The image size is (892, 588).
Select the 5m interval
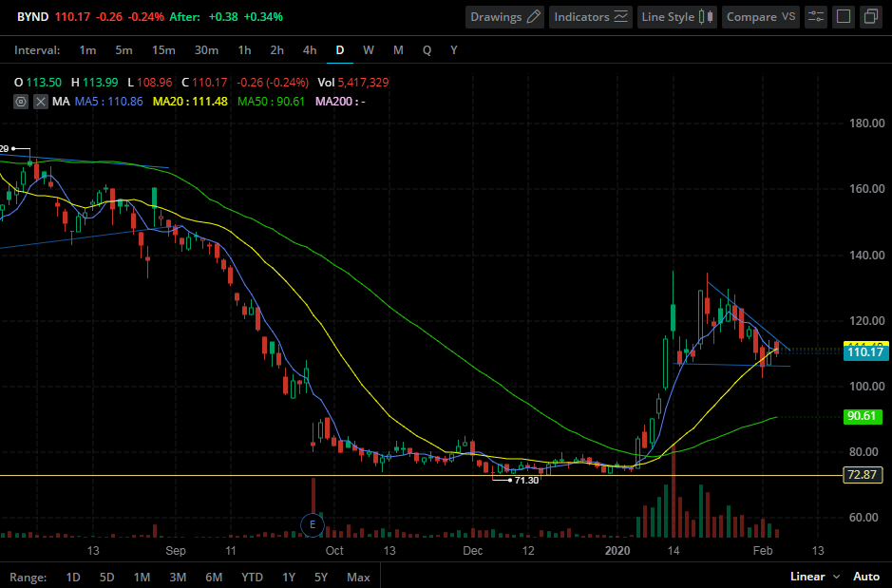[x=123, y=50]
